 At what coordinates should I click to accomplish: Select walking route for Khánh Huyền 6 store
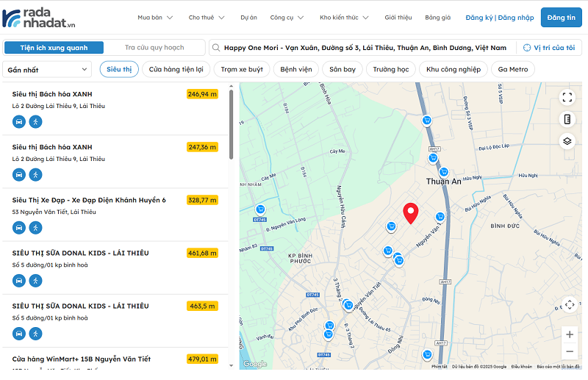click(x=35, y=228)
